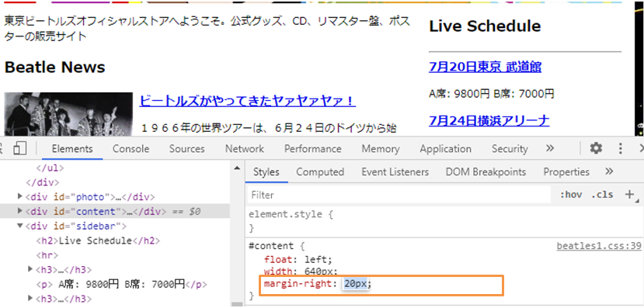
Task: Toggle :hov element state pane
Action: point(571,195)
